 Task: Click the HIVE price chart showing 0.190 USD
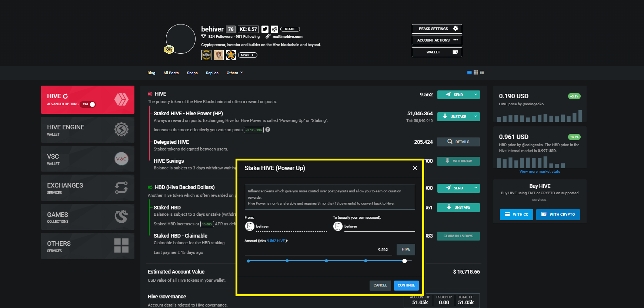[x=540, y=116]
